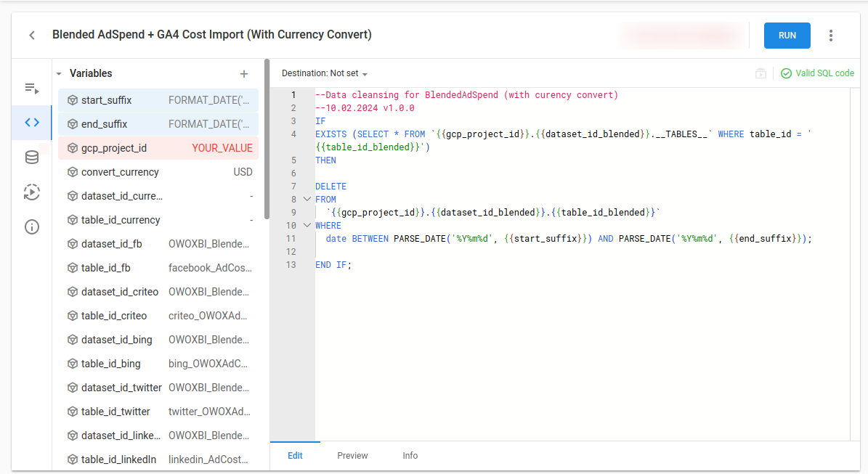Select the start_suffix variable name
This screenshot has width=868, height=474.
tap(106, 100)
